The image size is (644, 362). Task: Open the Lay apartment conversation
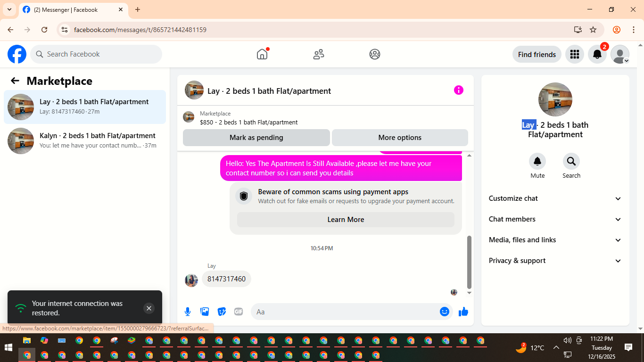tap(85, 107)
